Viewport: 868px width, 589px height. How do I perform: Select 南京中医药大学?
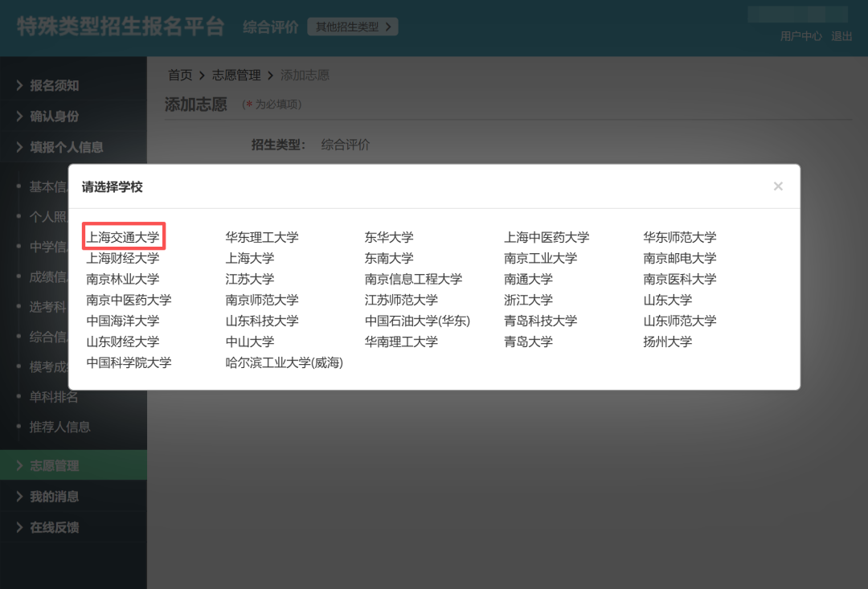(x=129, y=300)
